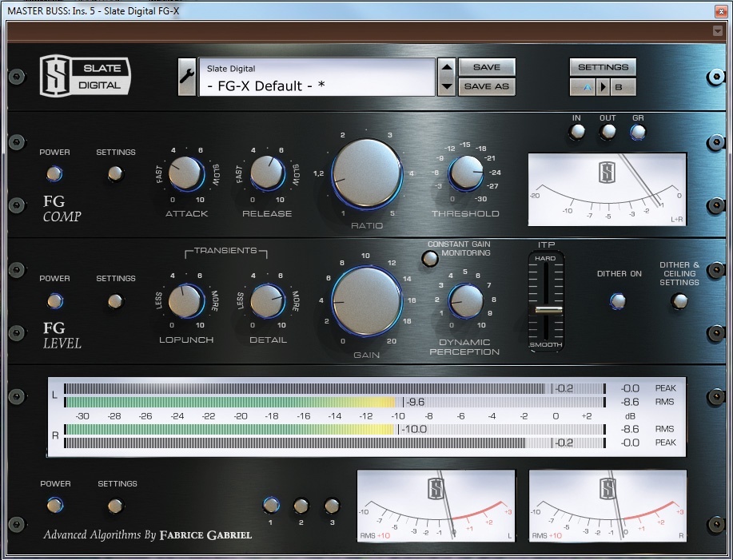
Task: Click the left channel RMS level bar
Action: pos(335,402)
